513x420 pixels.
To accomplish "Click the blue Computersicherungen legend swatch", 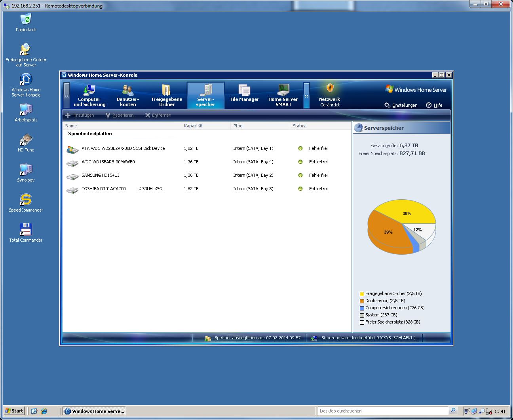I will click(362, 308).
